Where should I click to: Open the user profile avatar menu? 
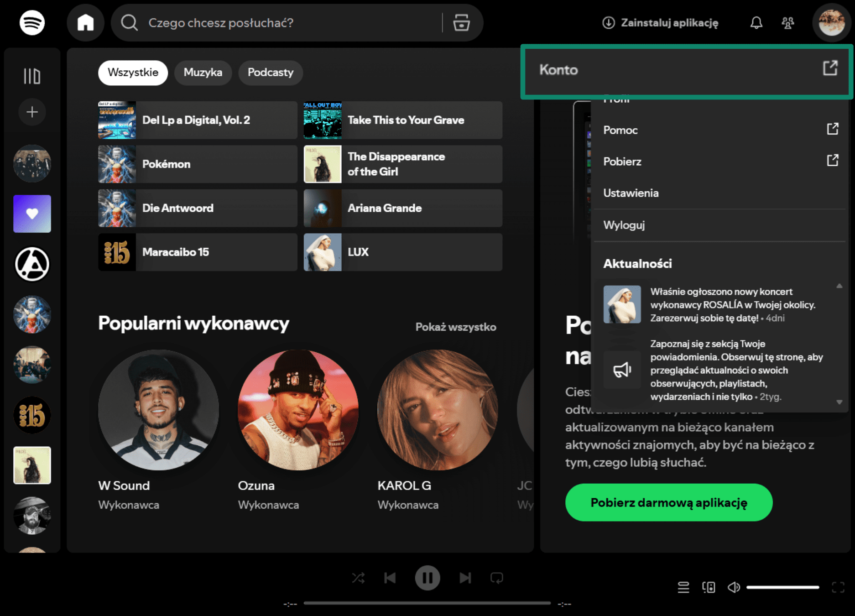coord(831,22)
